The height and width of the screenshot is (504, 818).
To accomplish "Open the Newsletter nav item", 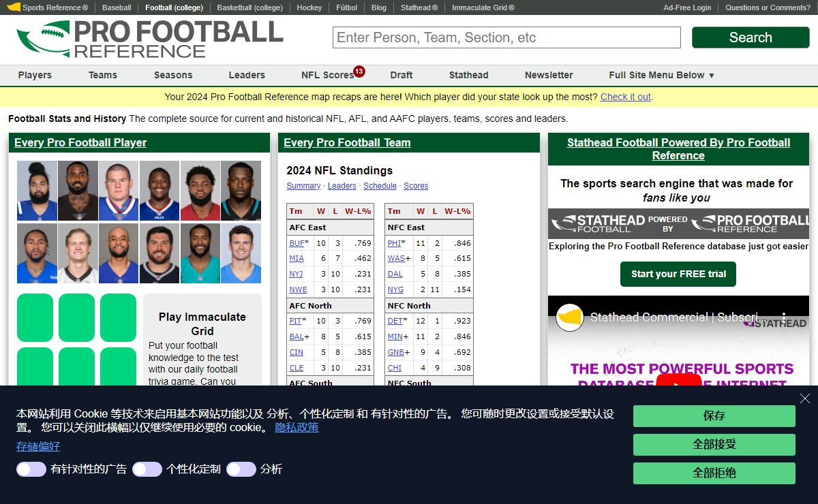I will coord(549,75).
